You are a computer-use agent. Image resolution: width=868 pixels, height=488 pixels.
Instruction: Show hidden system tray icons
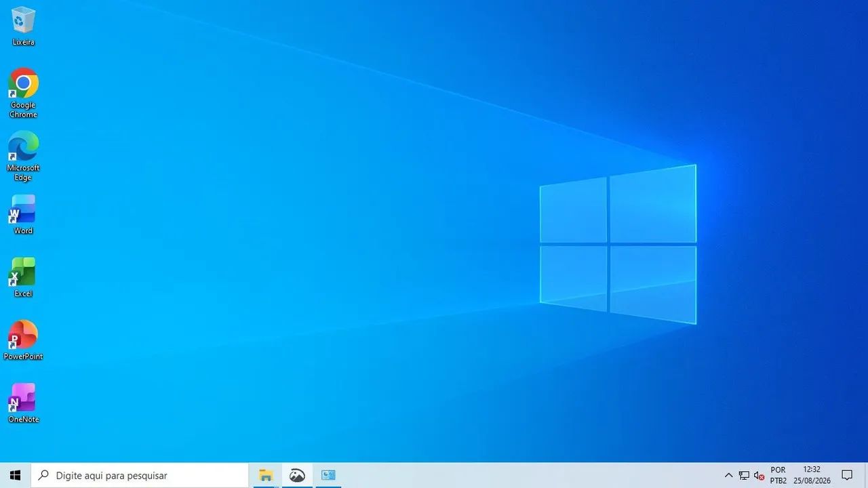728,475
